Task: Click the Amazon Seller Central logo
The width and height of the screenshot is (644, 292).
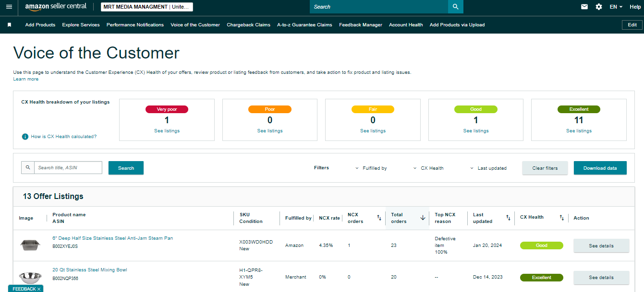Action: point(56,7)
